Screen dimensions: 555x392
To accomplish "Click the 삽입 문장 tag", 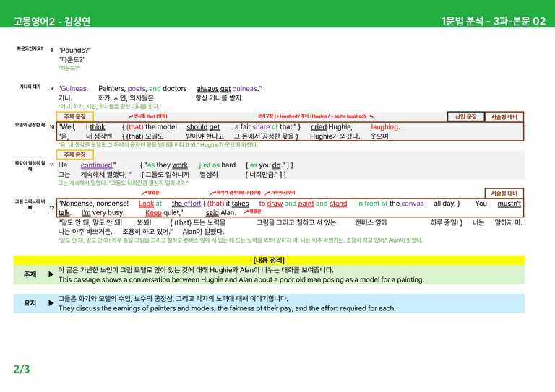I will coord(466,116).
